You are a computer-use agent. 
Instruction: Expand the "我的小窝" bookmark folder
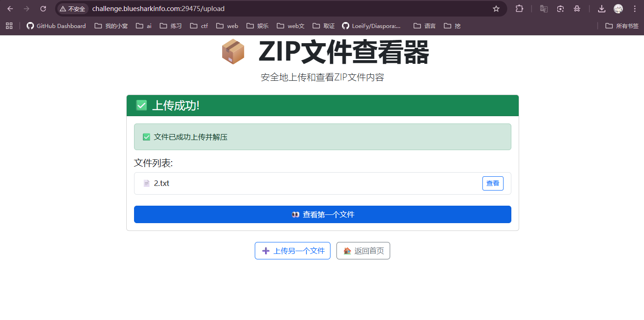111,26
